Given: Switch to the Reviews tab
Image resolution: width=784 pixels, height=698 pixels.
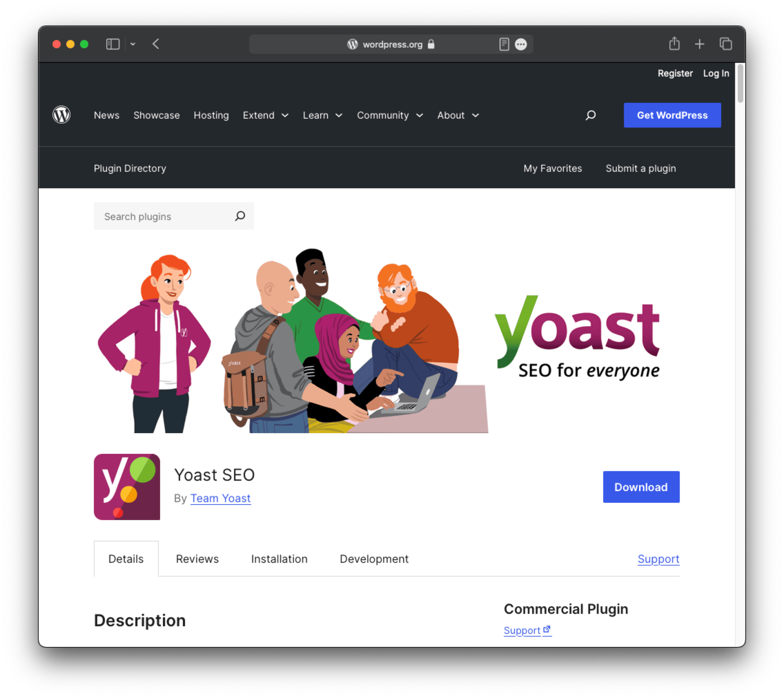Looking at the screenshot, I should tap(197, 559).
